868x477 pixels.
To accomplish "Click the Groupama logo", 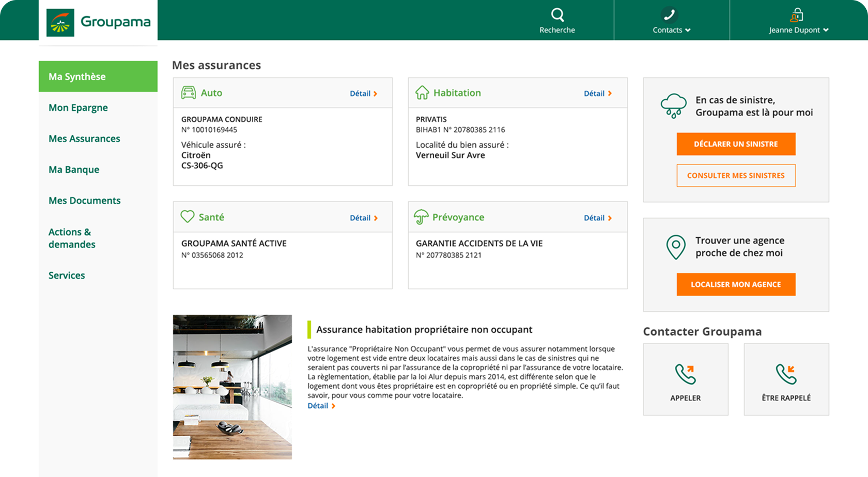I will [x=98, y=21].
